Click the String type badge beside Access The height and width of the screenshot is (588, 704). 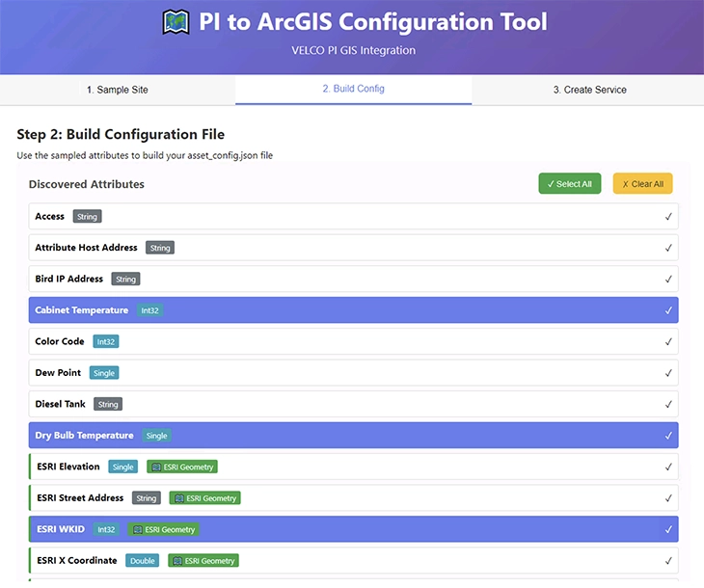click(87, 216)
